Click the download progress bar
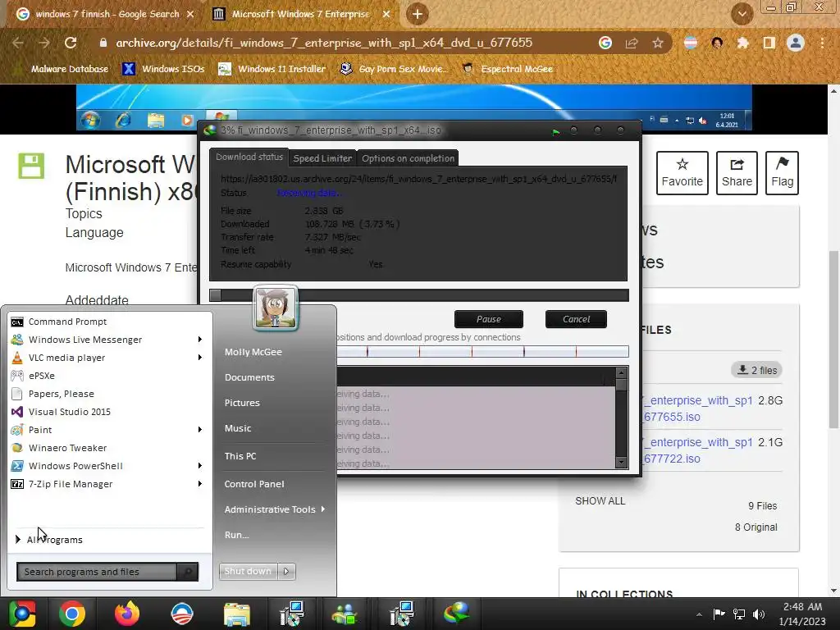The width and height of the screenshot is (840, 630). (419, 295)
